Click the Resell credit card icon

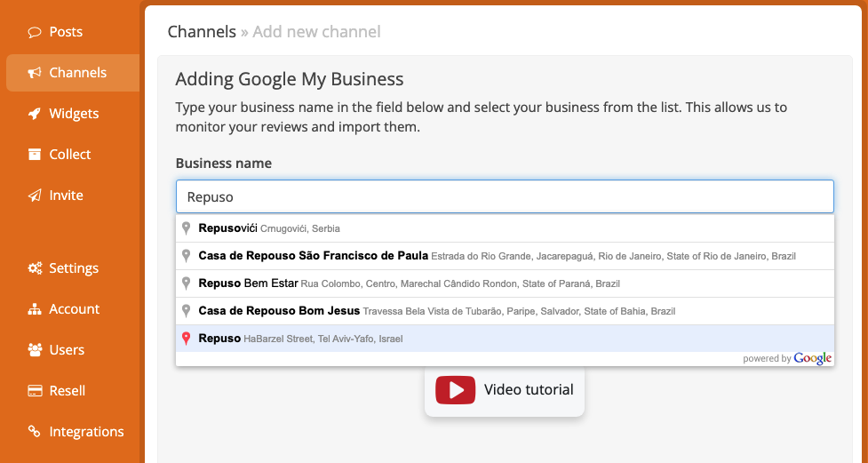pyautogui.click(x=35, y=391)
